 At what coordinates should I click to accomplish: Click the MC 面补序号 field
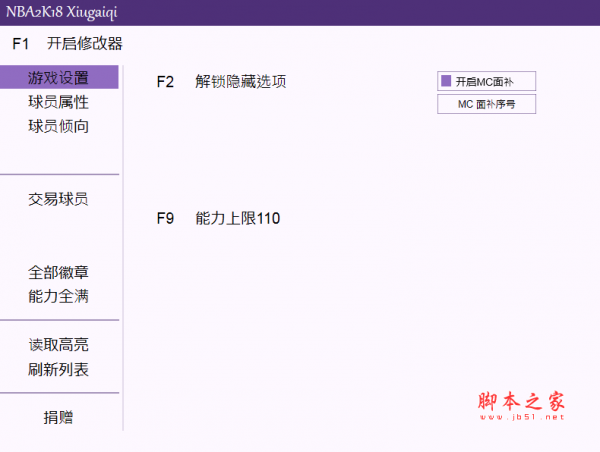[x=486, y=104]
